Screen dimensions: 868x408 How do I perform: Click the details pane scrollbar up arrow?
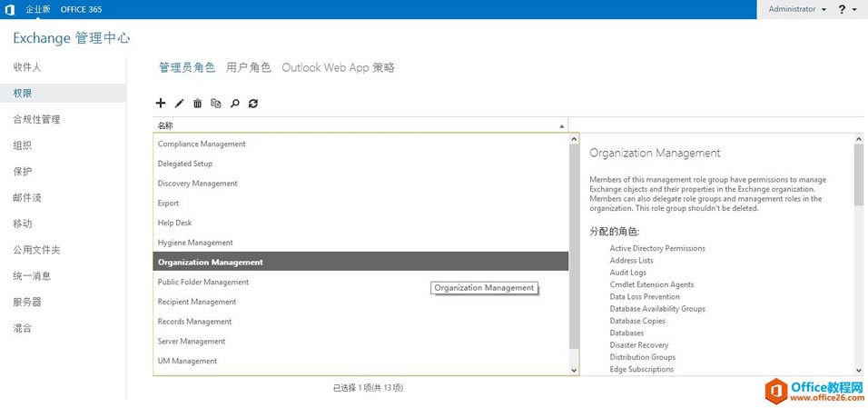tap(859, 139)
